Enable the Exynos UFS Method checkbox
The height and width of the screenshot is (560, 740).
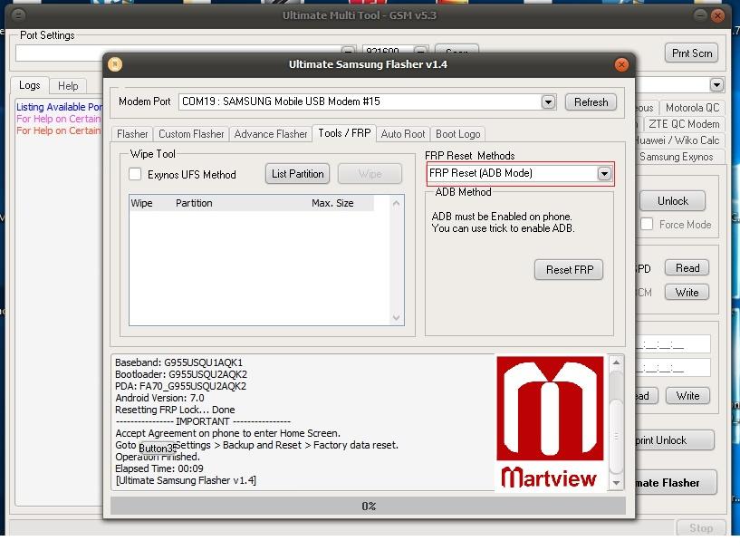(x=135, y=174)
